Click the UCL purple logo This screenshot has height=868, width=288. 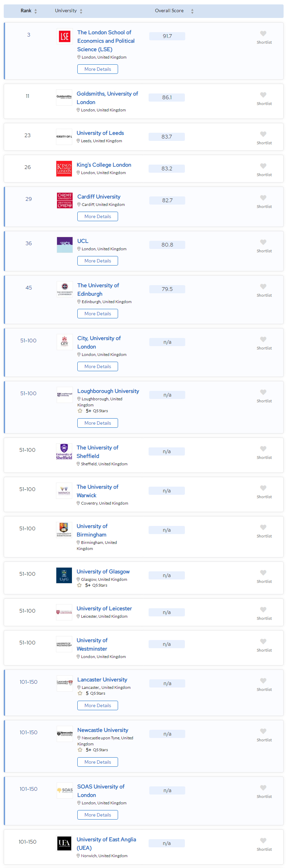point(64,245)
